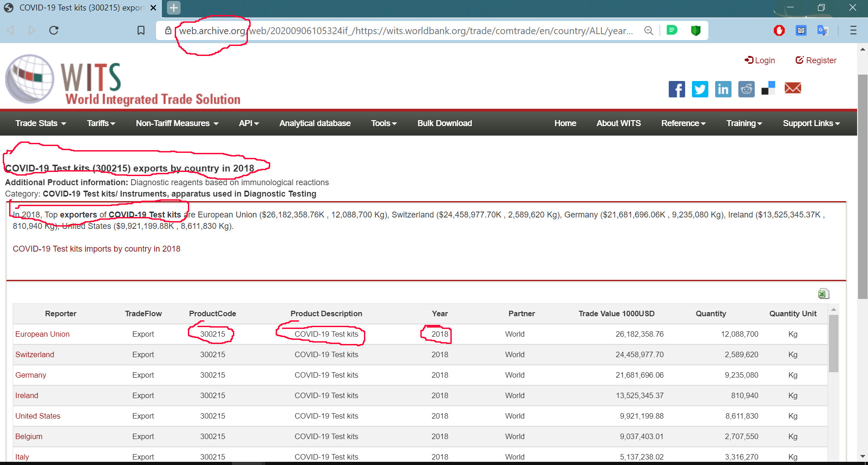Open green chat extension icon
The image size is (868, 465).
point(672,30)
